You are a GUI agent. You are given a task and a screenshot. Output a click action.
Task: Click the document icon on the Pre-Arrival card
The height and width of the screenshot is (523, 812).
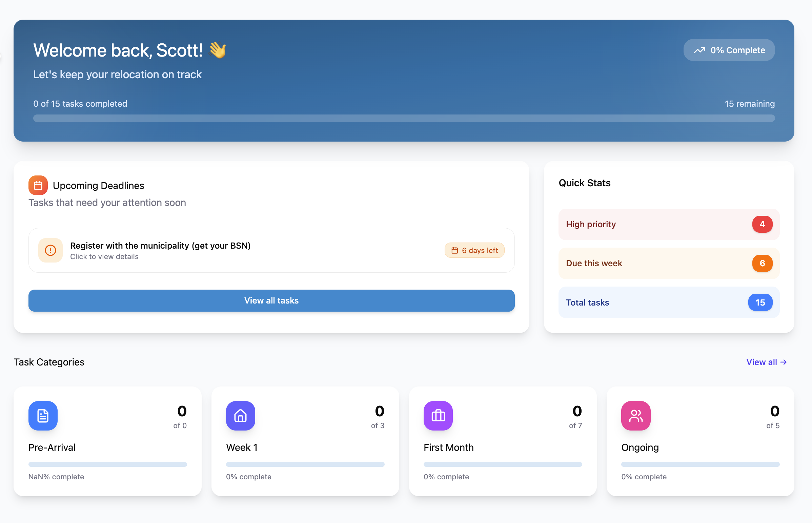(43, 415)
